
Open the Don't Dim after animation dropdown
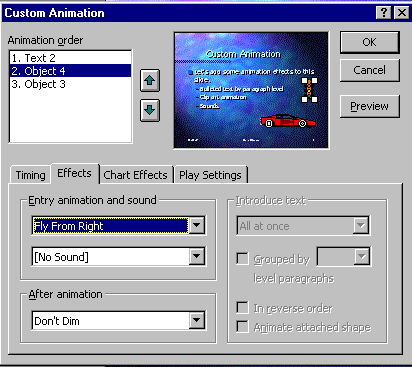point(197,320)
